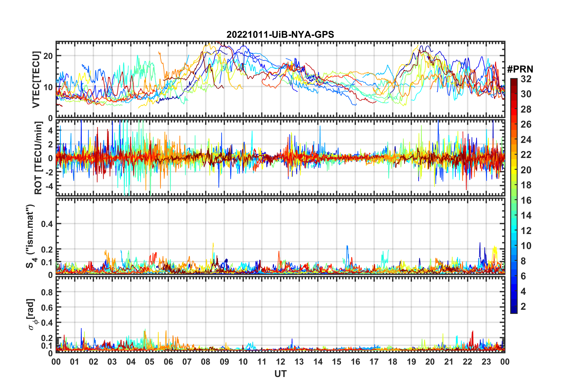Click the 17 hour tick on UT axis
Screen dimensions: 561x392
point(374,362)
